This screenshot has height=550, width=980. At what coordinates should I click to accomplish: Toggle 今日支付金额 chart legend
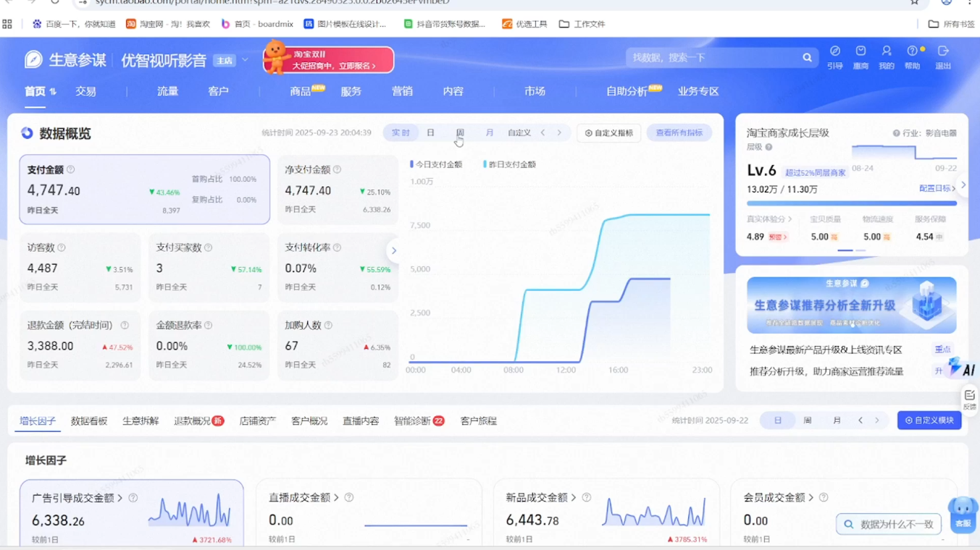[436, 164]
